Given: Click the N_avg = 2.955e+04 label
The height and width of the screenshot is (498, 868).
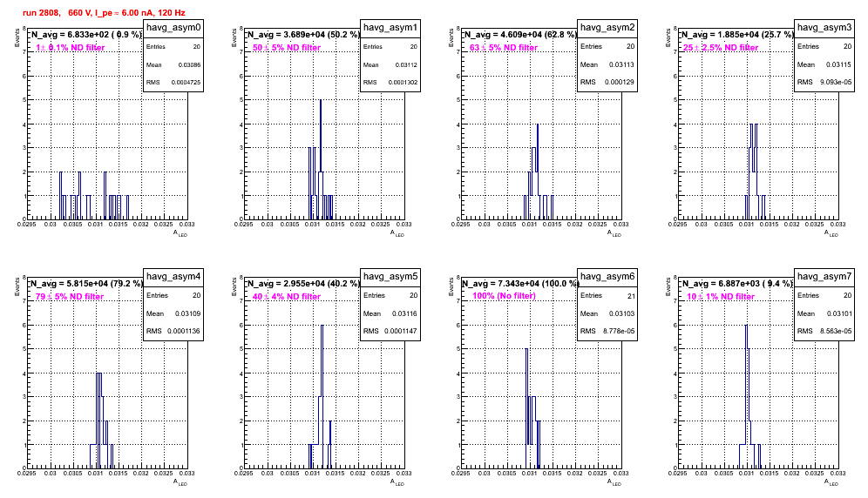Looking at the screenshot, I should coord(303,283).
